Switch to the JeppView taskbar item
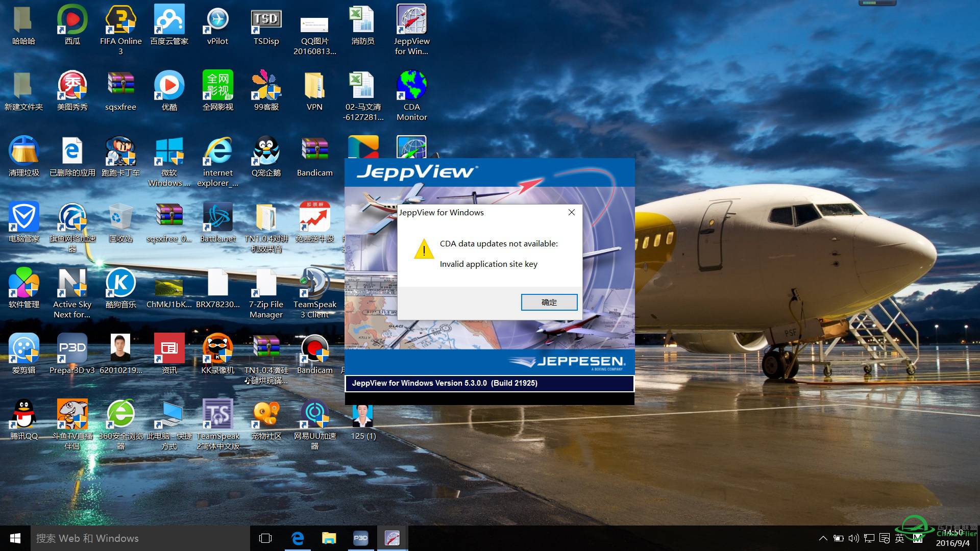 (392, 538)
